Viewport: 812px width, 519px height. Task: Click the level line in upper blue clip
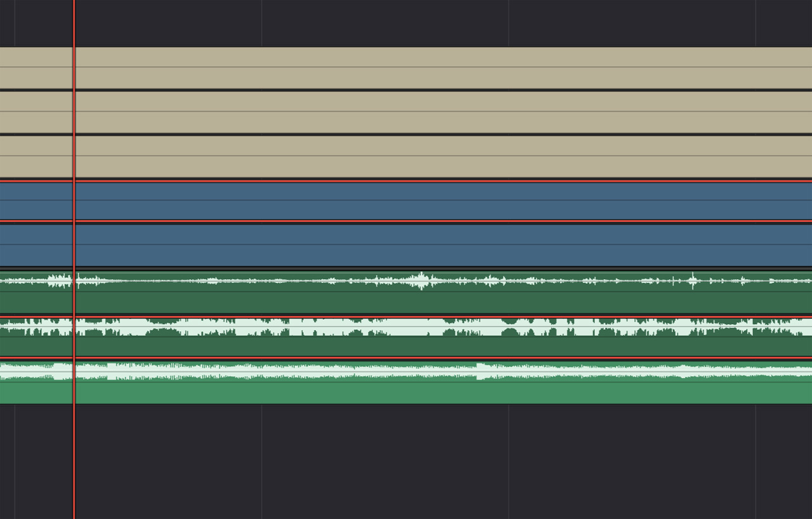(406, 200)
